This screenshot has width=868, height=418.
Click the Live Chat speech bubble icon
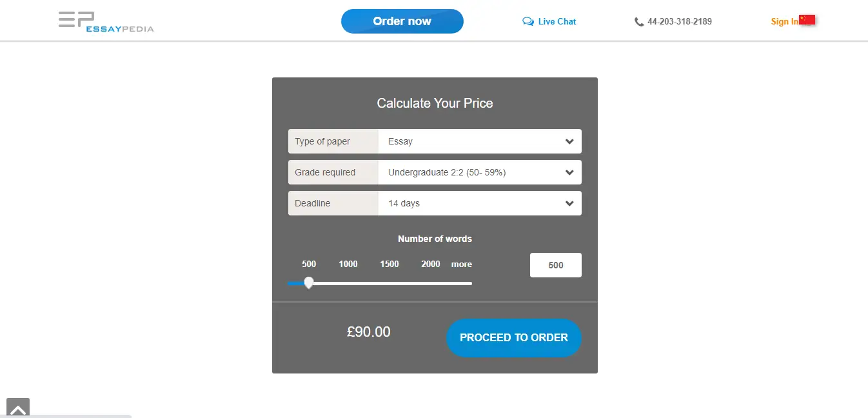click(x=528, y=21)
